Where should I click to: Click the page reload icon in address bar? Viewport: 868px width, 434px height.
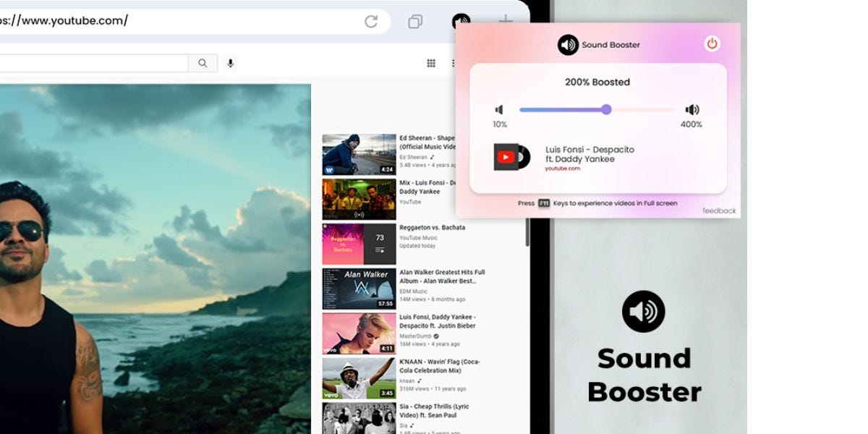click(371, 21)
